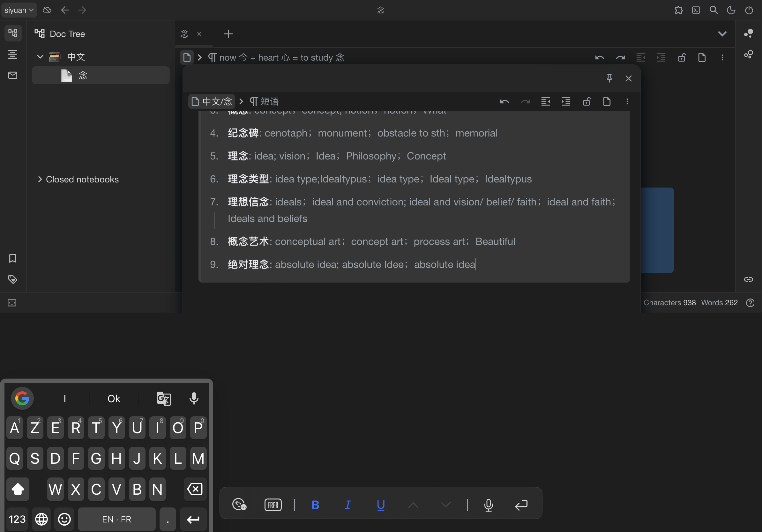This screenshot has width=762, height=532.
Task: Toggle the popup's edit lock icon
Action: (x=586, y=101)
